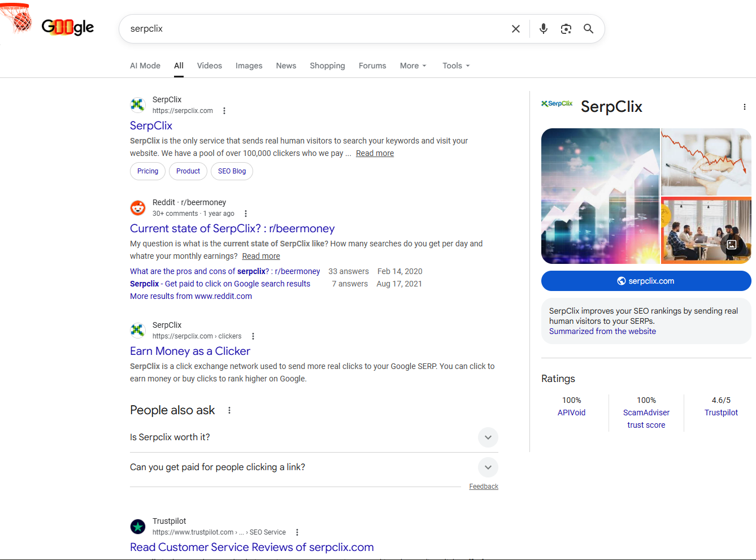
Task: Expand the question Is Serpclix worth it
Action: coord(488,437)
